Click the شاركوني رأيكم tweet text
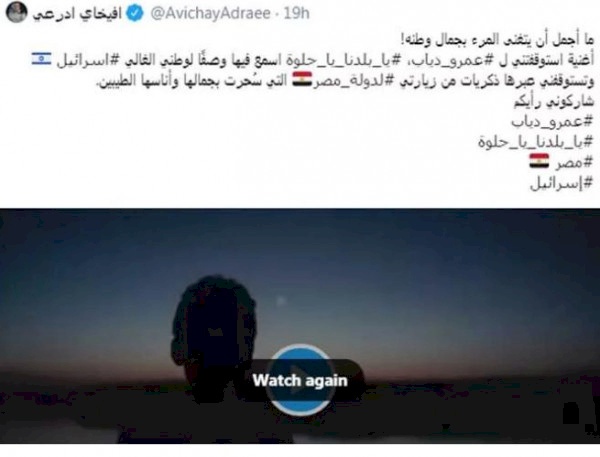Image resolution: width=600 pixels, height=457 pixels. pyautogui.click(x=553, y=101)
